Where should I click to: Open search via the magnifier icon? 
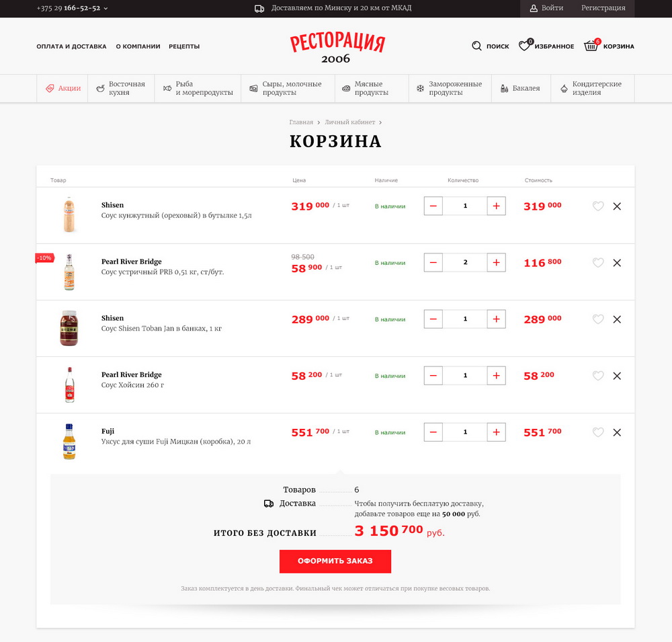tap(476, 46)
